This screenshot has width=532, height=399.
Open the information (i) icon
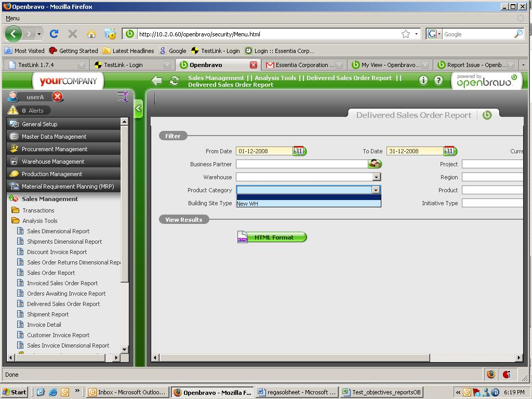(x=423, y=80)
